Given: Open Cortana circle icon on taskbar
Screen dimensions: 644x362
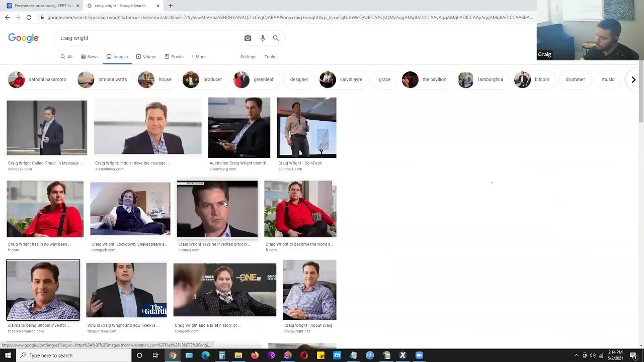Looking at the screenshot, I should point(139,355).
